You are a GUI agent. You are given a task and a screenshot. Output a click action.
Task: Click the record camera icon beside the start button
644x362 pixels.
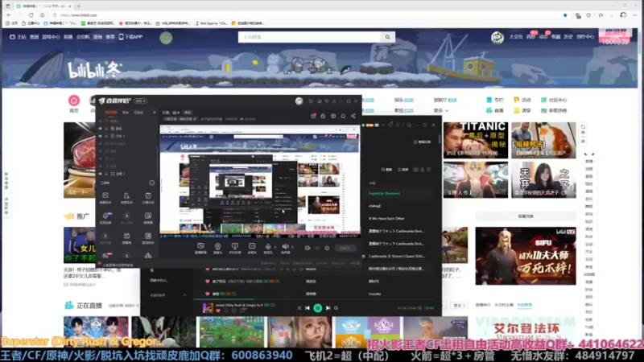tap(308, 248)
